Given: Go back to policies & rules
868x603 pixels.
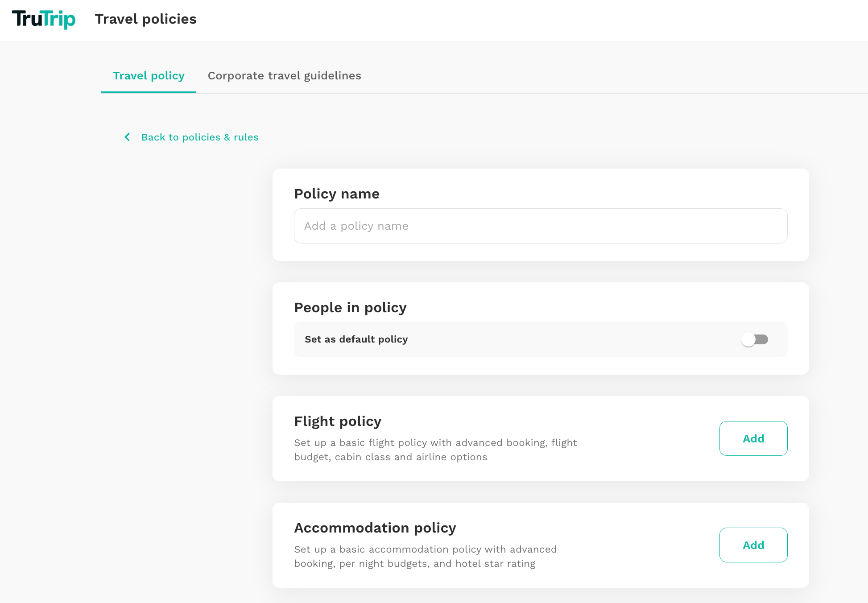Looking at the screenshot, I should 200,137.
